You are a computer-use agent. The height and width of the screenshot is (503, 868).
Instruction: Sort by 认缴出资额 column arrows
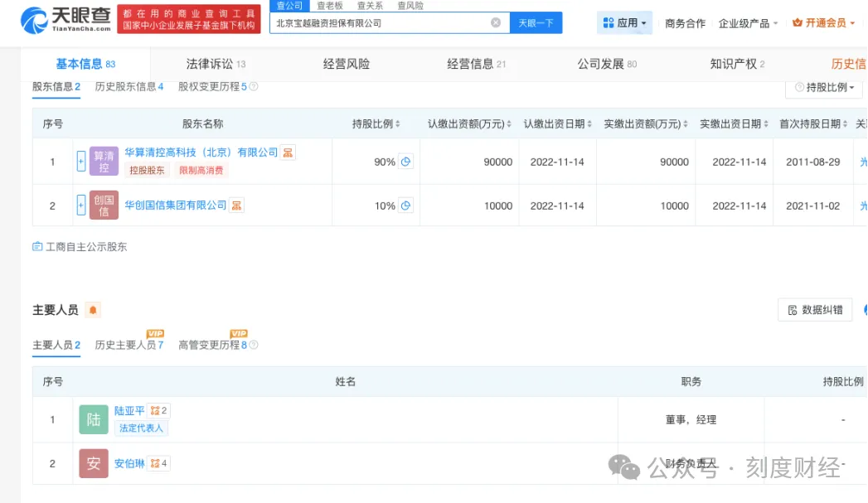click(x=509, y=124)
